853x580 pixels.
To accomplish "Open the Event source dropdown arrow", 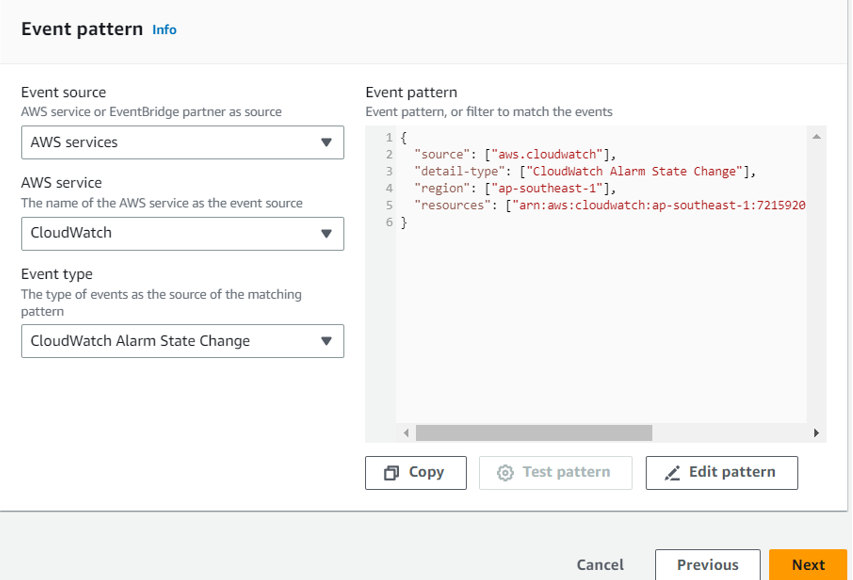I will coord(326,143).
